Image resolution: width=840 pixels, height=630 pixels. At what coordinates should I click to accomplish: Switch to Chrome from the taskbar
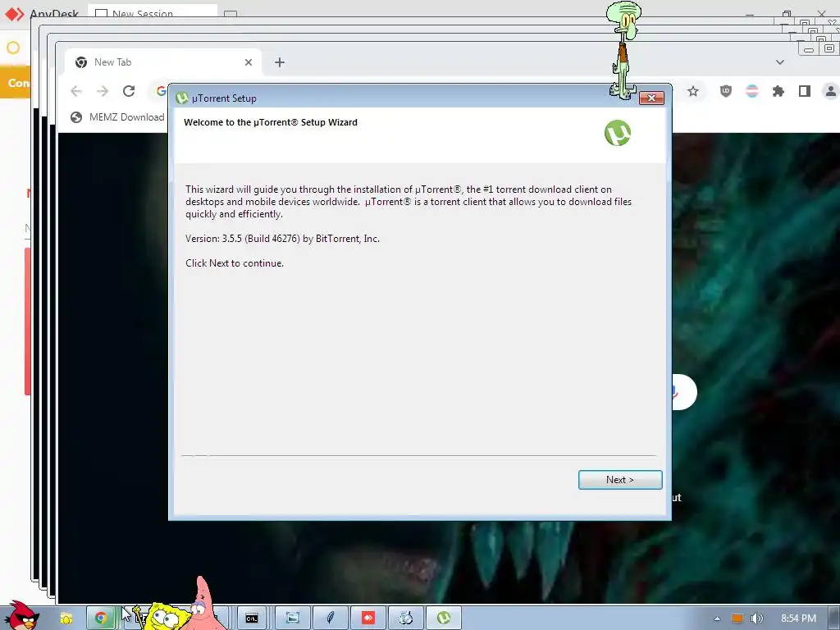101,619
